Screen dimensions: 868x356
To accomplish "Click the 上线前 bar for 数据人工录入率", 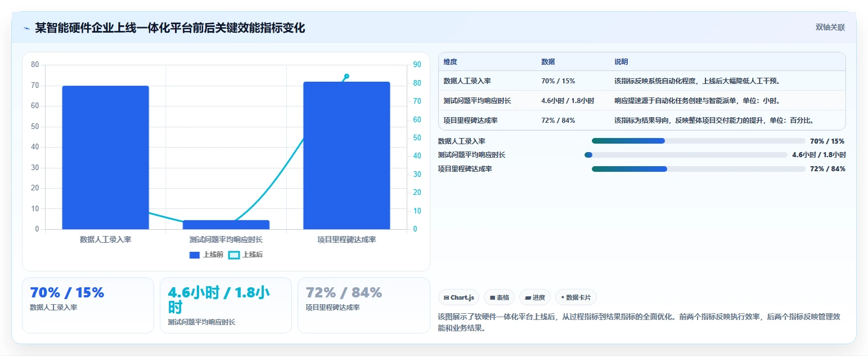I will coord(105,158).
